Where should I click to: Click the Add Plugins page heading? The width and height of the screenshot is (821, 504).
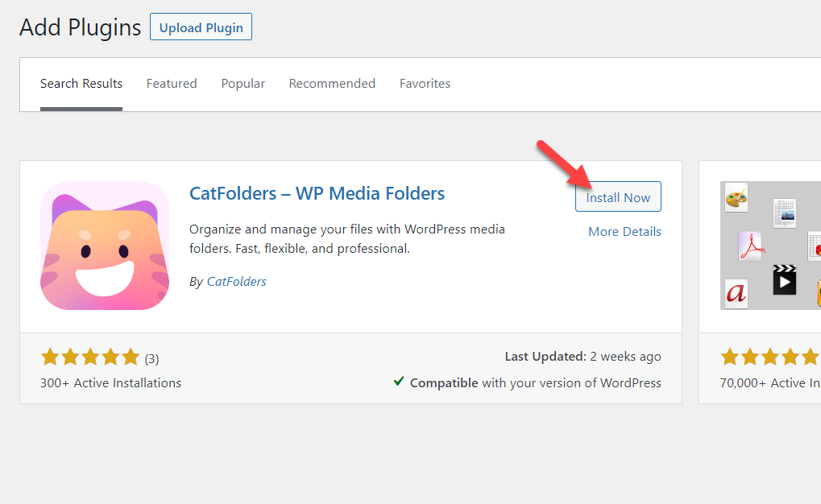(x=80, y=27)
